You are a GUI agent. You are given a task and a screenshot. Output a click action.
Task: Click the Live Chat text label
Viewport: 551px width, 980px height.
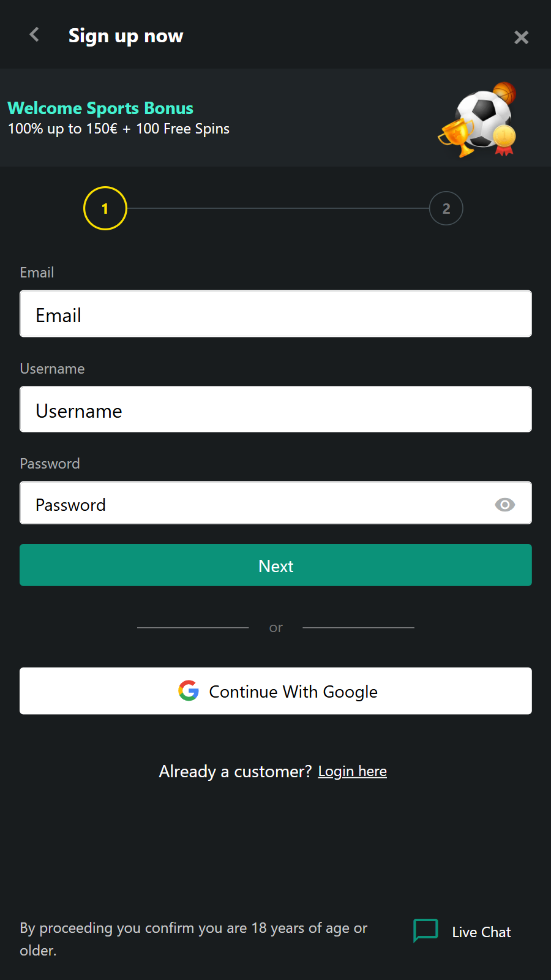click(481, 932)
